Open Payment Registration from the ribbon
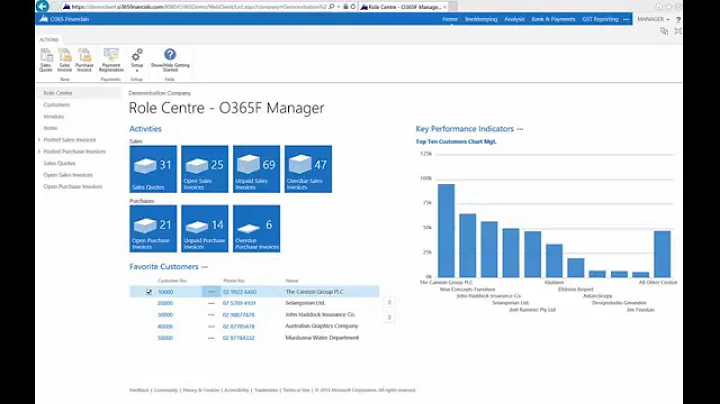Viewport: 720px width, 404px height. click(111, 60)
